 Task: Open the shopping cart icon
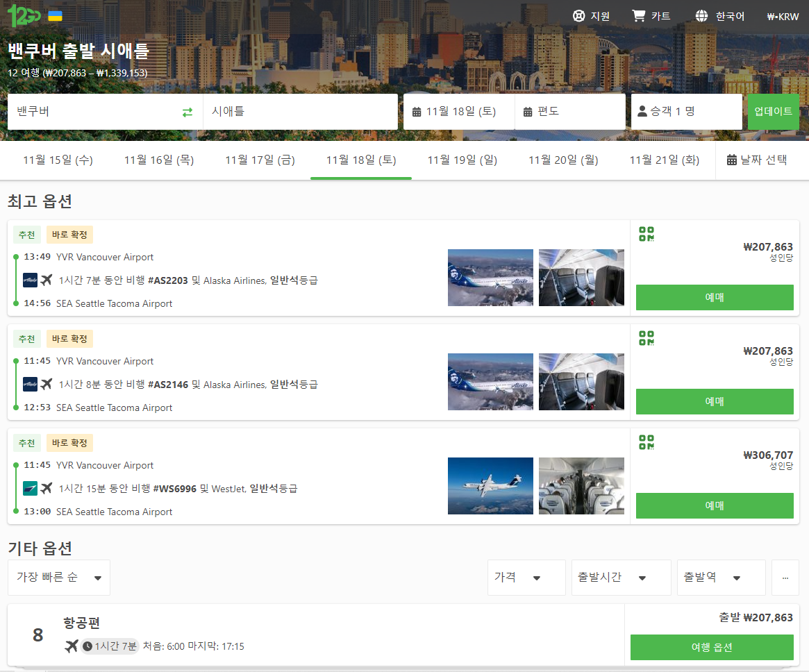click(x=639, y=16)
